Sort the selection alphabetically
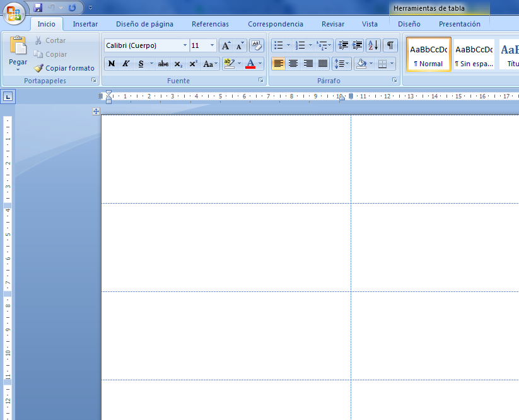519x420 pixels. click(x=373, y=45)
